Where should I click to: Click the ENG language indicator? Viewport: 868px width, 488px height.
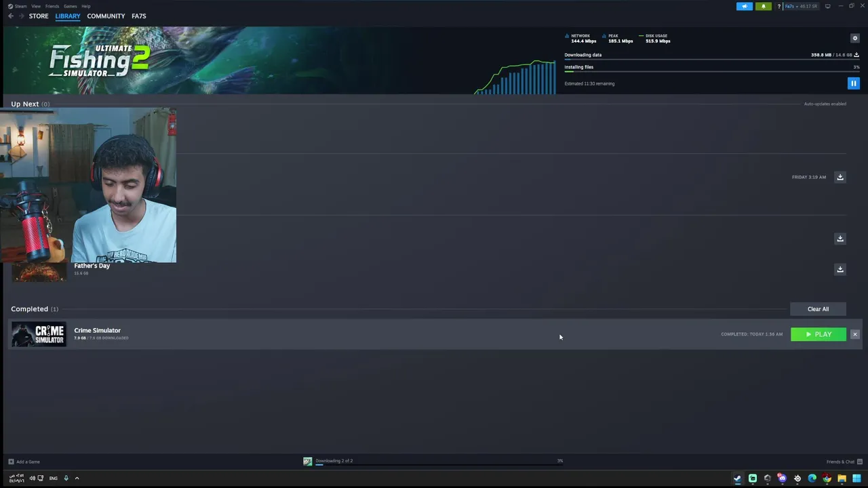click(54, 479)
